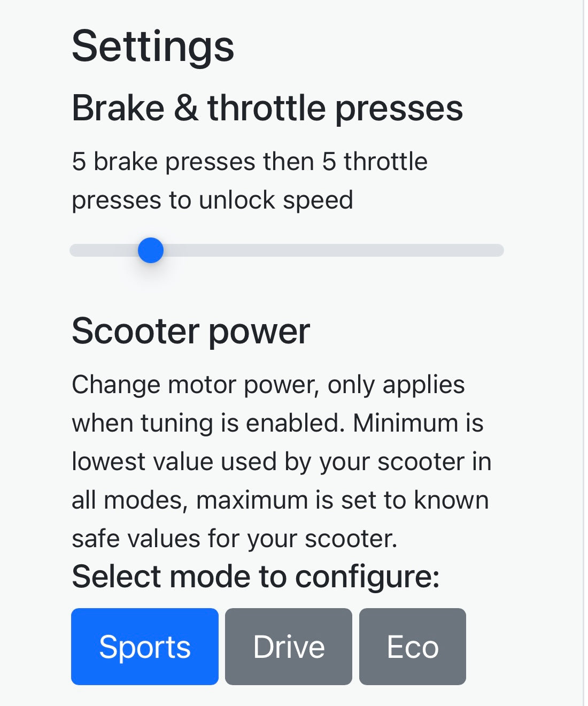Click the currently highlighted Sports button
The width and height of the screenshot is (588, 706).
click(145, 646)
